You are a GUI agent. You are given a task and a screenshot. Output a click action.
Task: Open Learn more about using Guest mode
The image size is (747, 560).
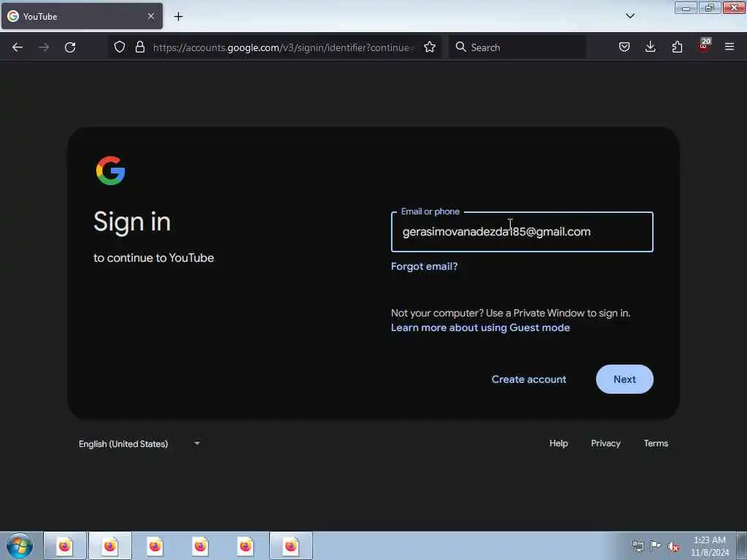480,327
